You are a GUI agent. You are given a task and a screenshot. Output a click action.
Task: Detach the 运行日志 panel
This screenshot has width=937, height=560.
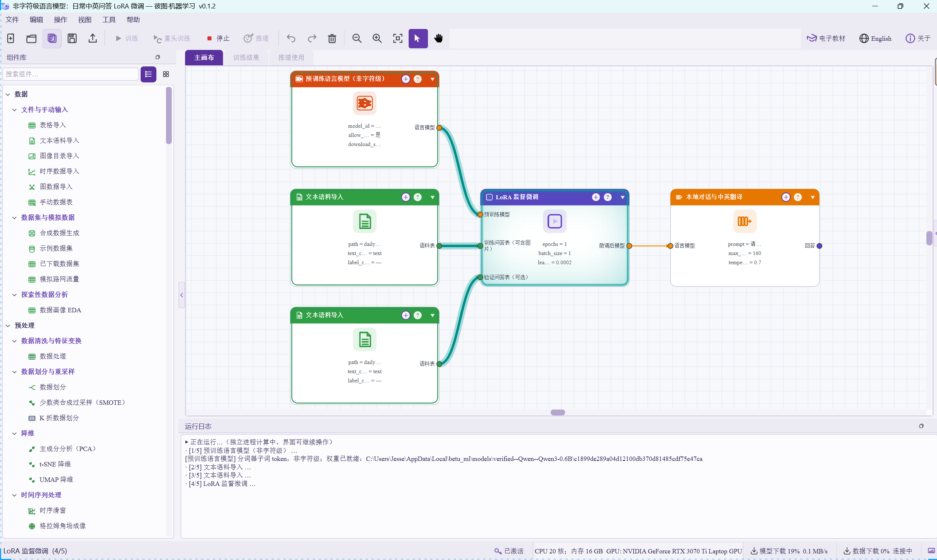click(x=921, y=426)
